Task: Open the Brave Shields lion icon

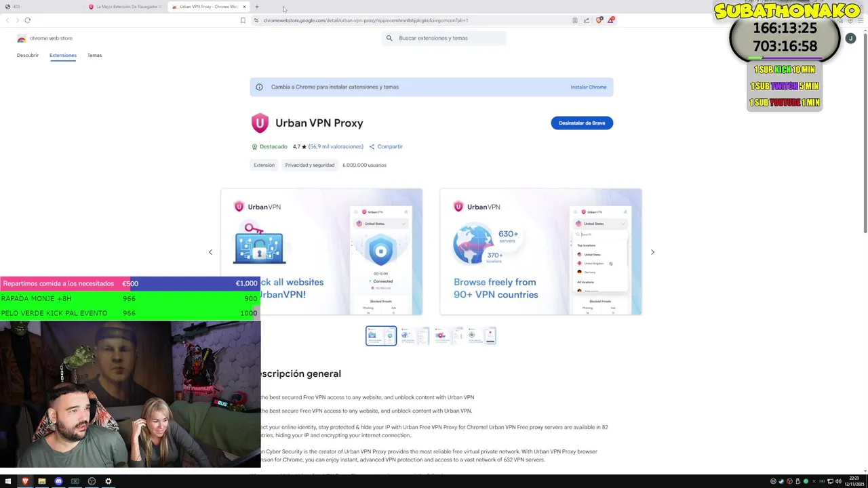Action: pyautogui.click(x=599, y=20)
